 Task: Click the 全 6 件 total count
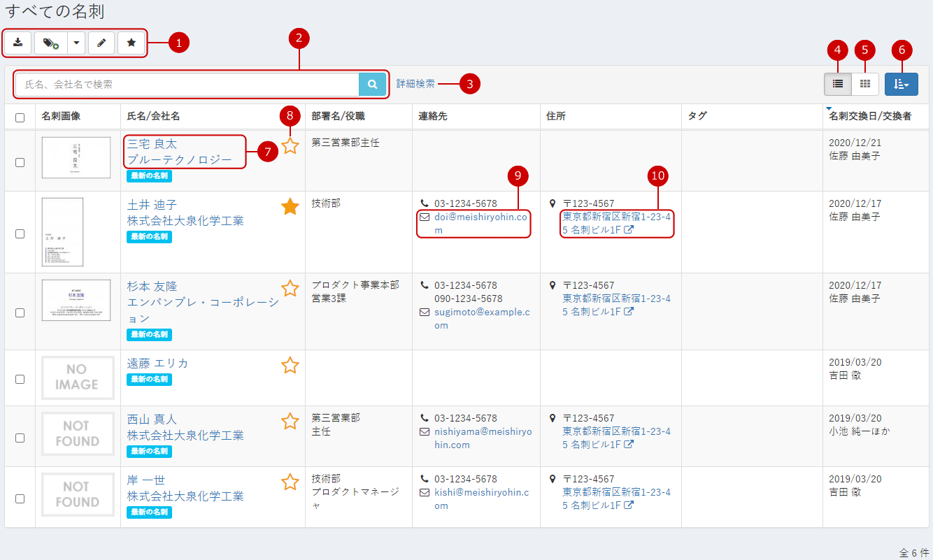914,552
